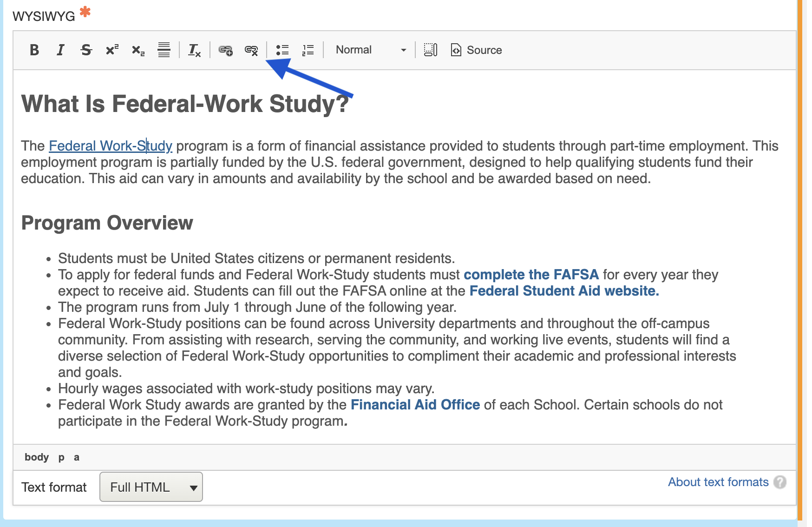Apply subscript formatting
Viewport: 812px width, 527px height.
tap(138, 50)
